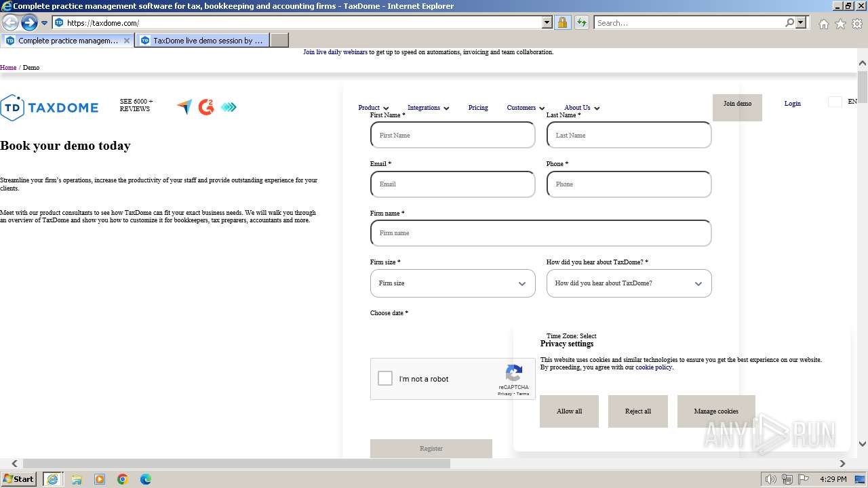Screen dimensions: 868x488
Task: Open the EN language selector
Action: (843, 102)
